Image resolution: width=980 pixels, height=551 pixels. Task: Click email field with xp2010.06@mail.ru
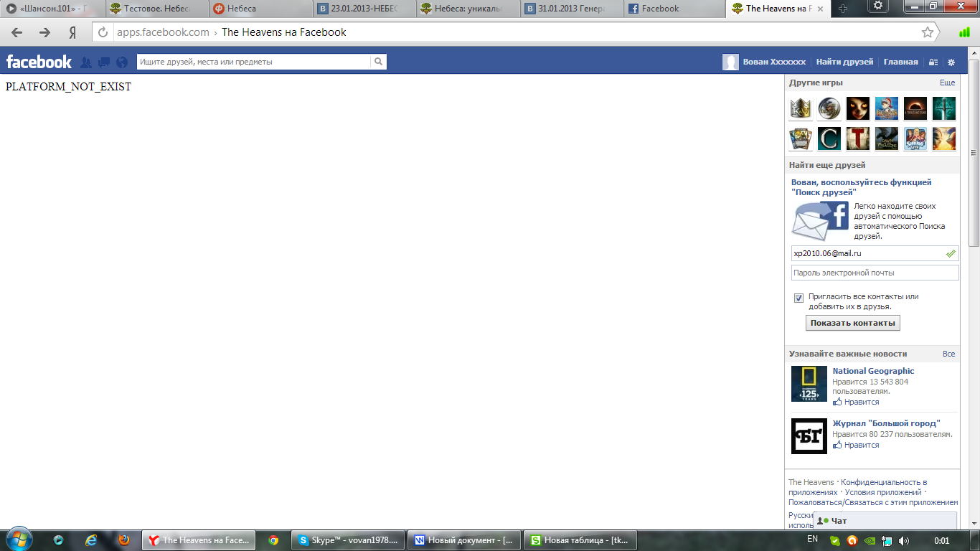(875, 253)
